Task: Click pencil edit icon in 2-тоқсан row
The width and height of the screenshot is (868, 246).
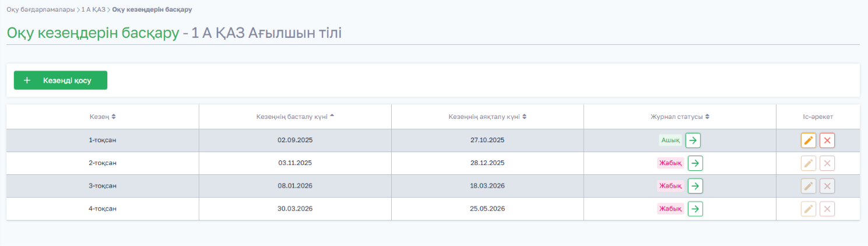Action: [x=809, y=163]
